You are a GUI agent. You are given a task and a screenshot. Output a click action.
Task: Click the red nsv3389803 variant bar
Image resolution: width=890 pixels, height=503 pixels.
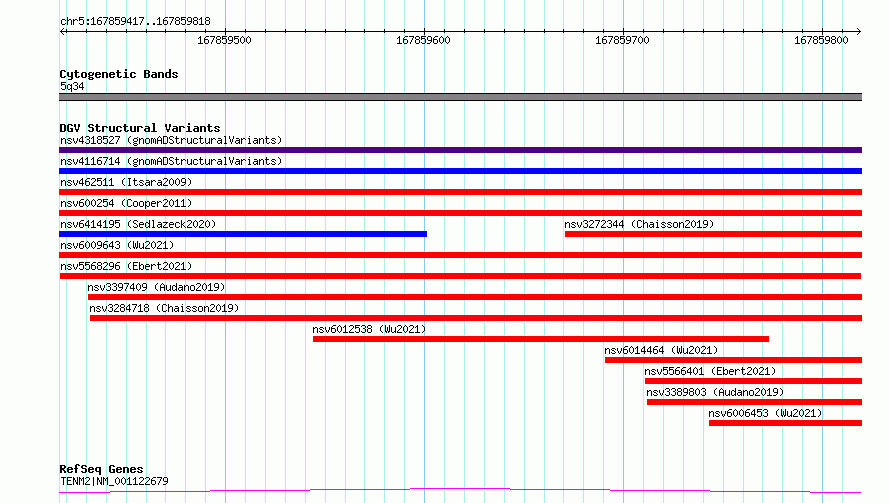tap(754, 402)
